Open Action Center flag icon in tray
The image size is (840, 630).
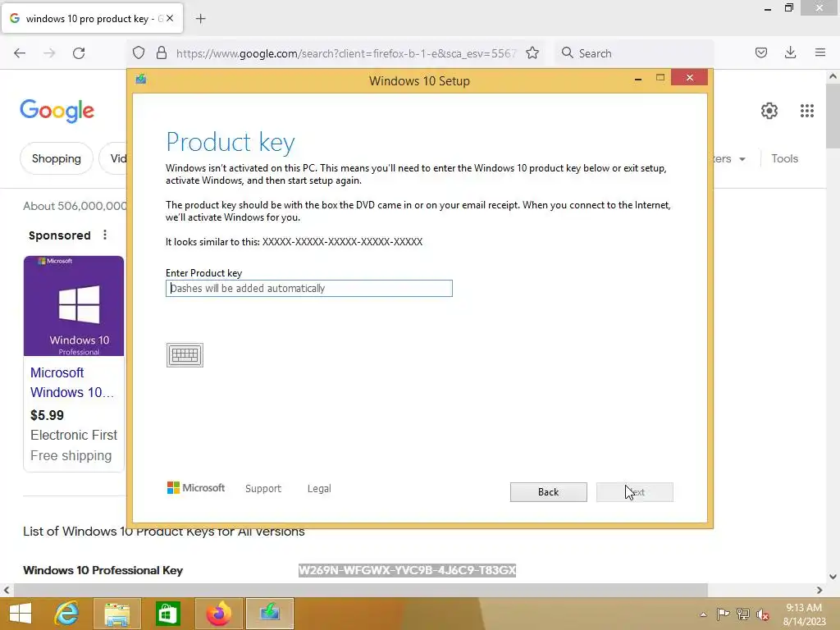pyautogui.click(x=723, y=614)
